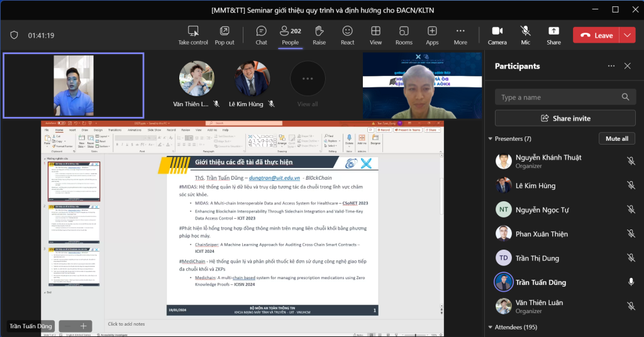Raise your hand in the meeting
The width and height of the screenshot is (644, 337).
click(319, 35)
